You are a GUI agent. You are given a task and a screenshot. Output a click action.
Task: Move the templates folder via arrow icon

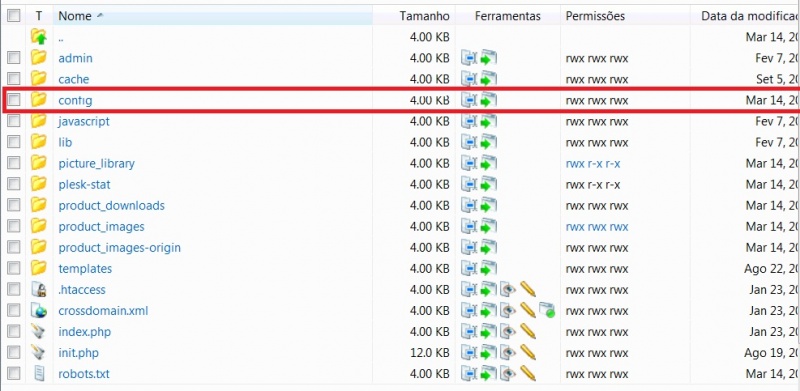coord(488,268)
